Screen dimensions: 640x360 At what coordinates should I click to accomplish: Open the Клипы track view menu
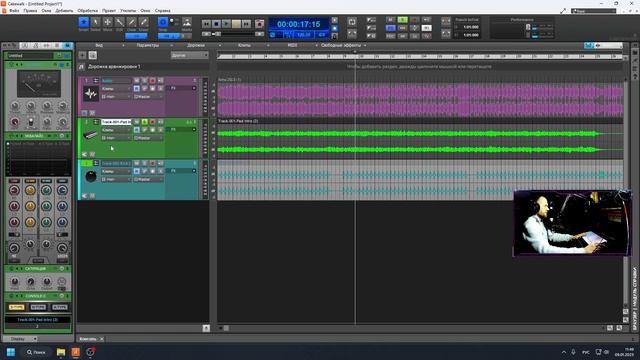[x=244, y=45]
